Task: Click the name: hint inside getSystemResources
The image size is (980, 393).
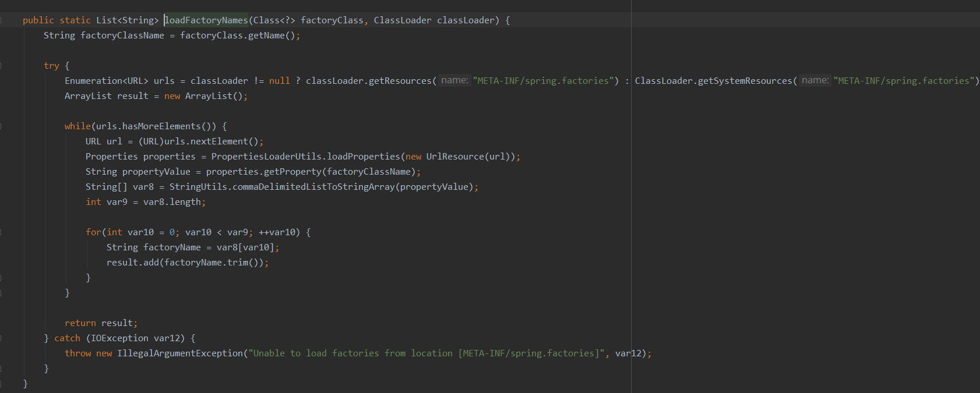Action: (815, 80)
